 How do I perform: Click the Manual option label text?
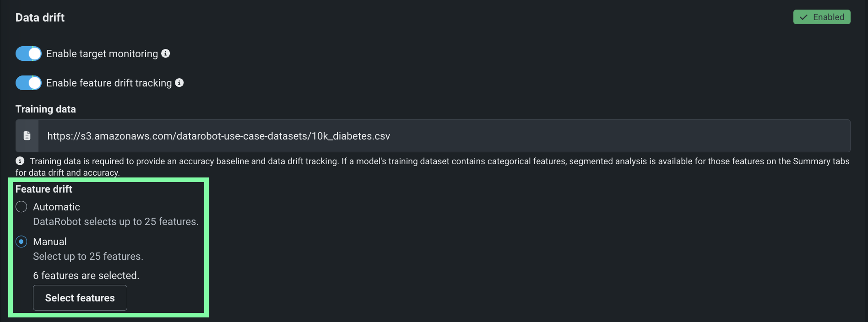click(x=50, y=241)
